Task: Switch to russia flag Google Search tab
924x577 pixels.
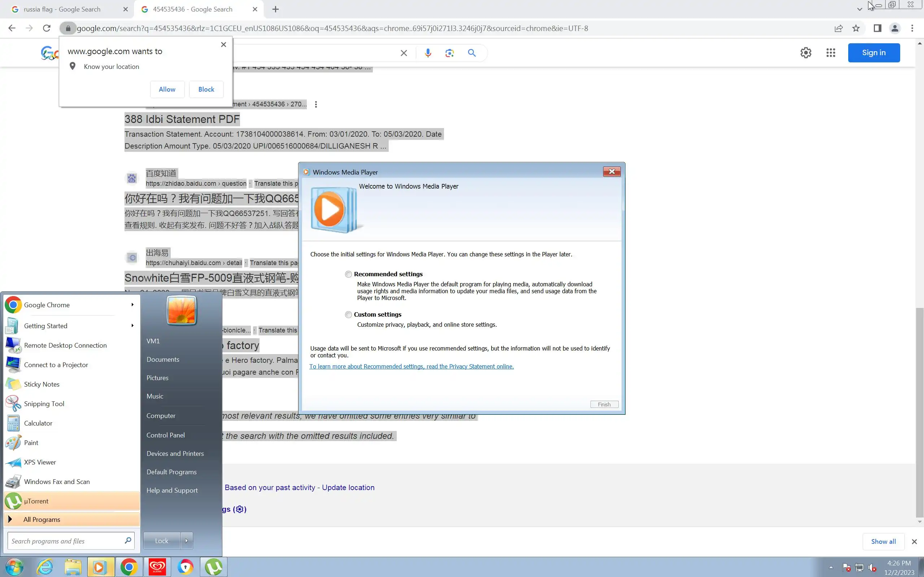Action: coord(62,9)
